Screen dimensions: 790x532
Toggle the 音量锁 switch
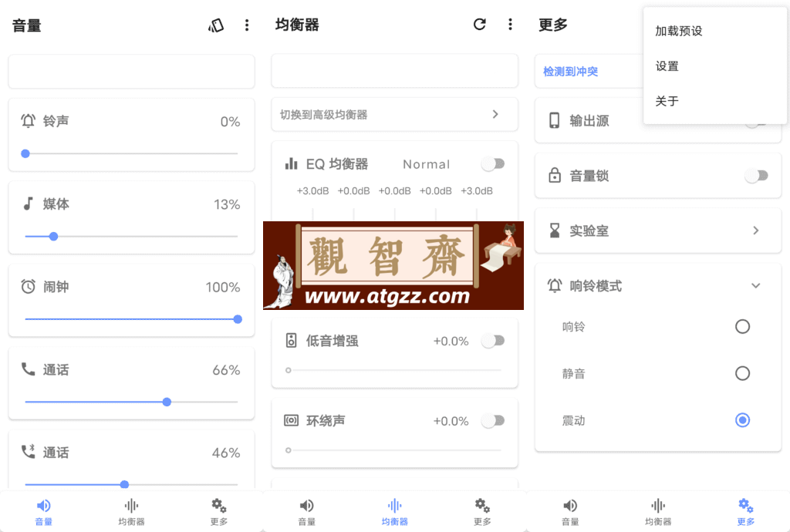756,176
